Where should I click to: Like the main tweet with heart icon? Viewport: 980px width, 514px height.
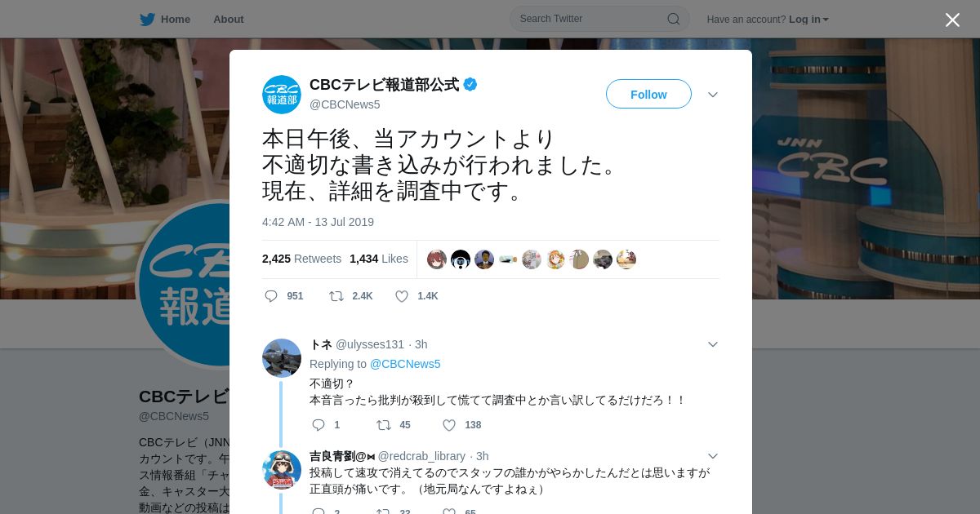[402, 296]
